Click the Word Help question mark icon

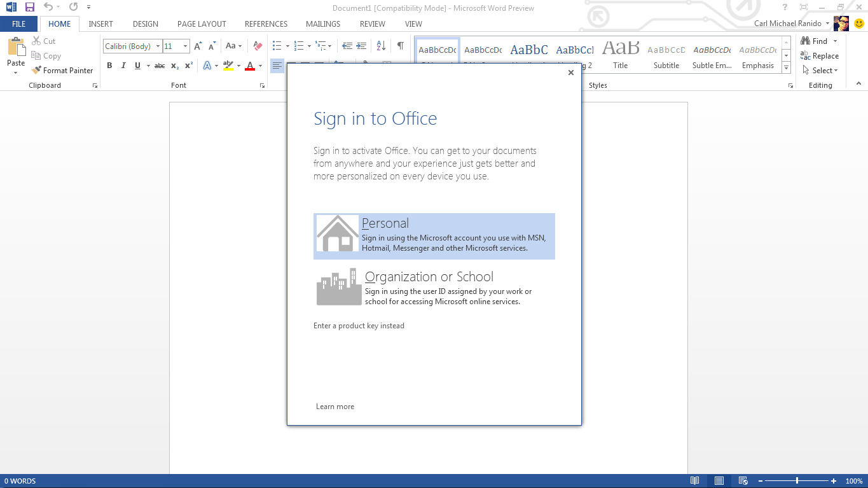[786, 7]
